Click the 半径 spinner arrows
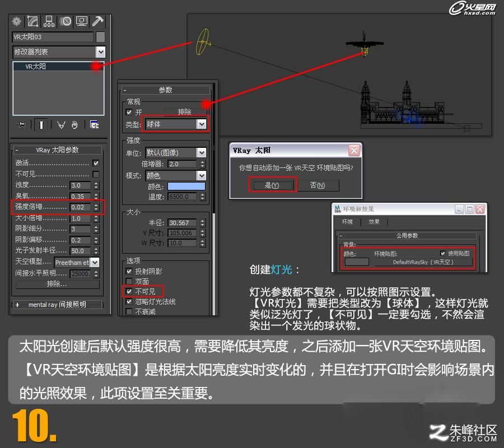This screenshot has width=504, height=448. [202, 223]
